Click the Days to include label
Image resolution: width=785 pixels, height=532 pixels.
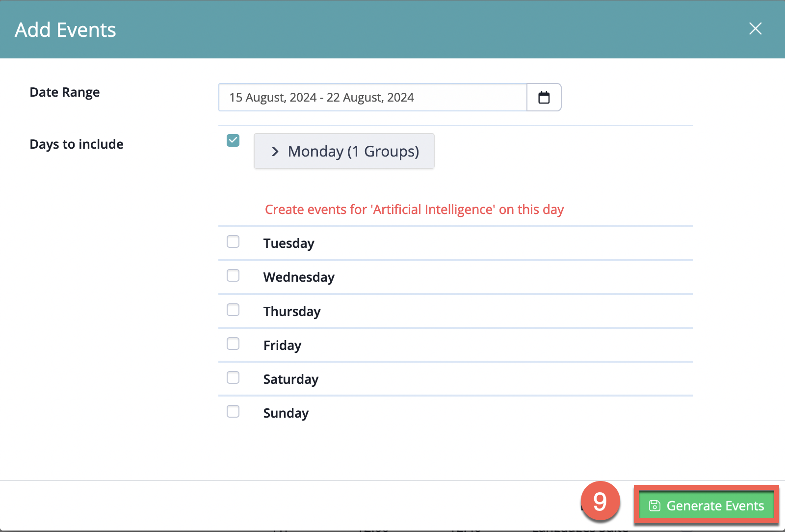point(77,144)
